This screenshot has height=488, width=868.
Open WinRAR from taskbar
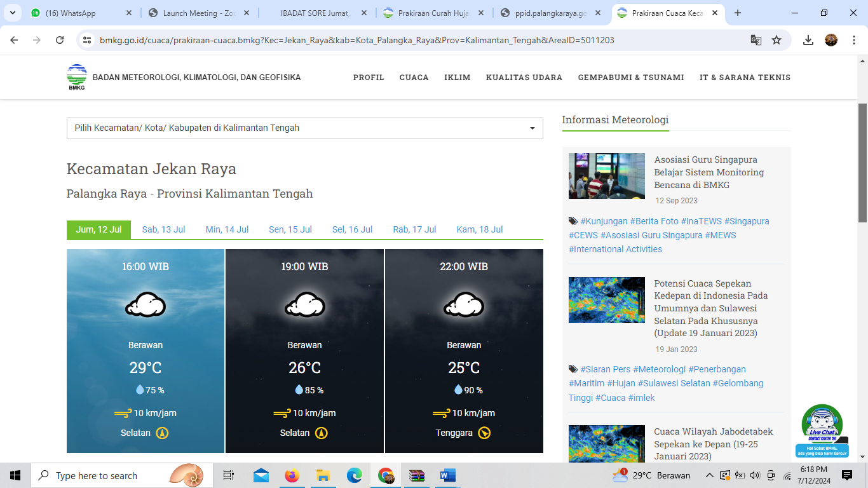point(417,475)
